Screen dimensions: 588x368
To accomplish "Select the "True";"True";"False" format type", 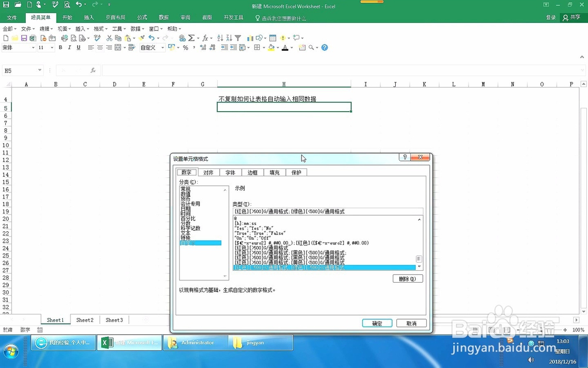I will (x=260, y=233).
